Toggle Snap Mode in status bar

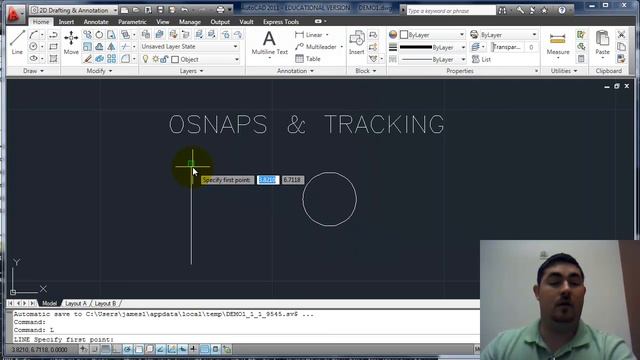95,349
